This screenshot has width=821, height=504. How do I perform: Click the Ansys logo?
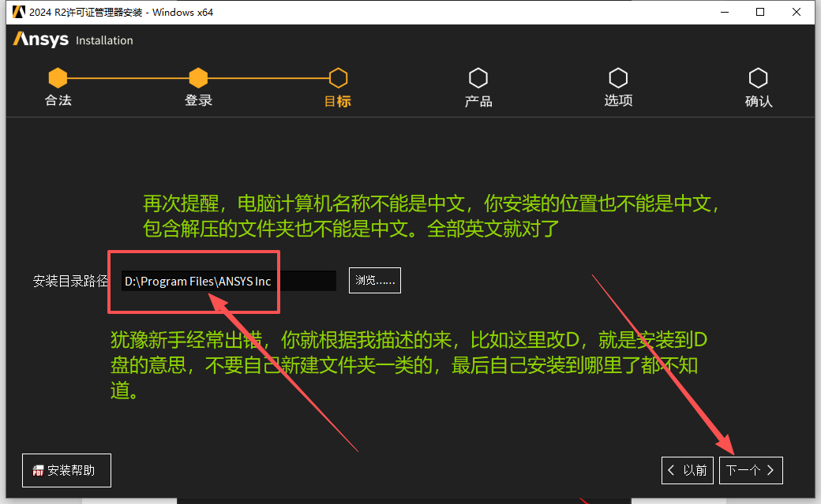click(39, 39)
